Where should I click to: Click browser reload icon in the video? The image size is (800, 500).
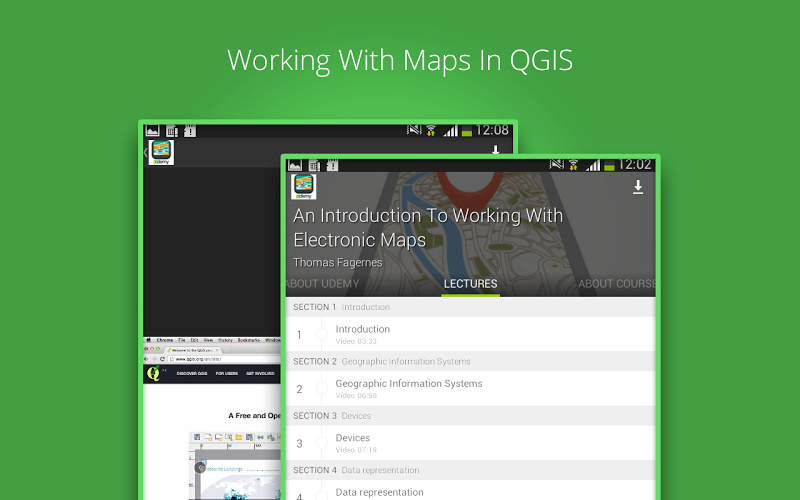[162, 359]
